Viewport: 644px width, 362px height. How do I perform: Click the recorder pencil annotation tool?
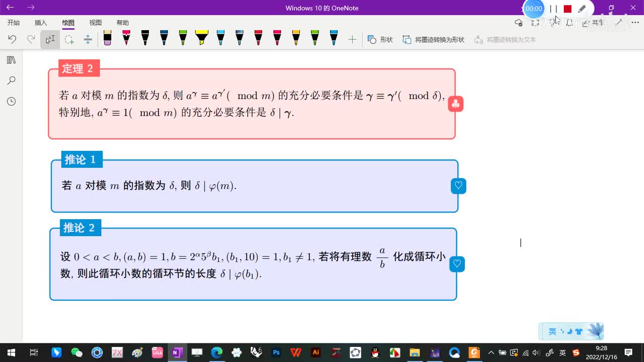point(582,9)
